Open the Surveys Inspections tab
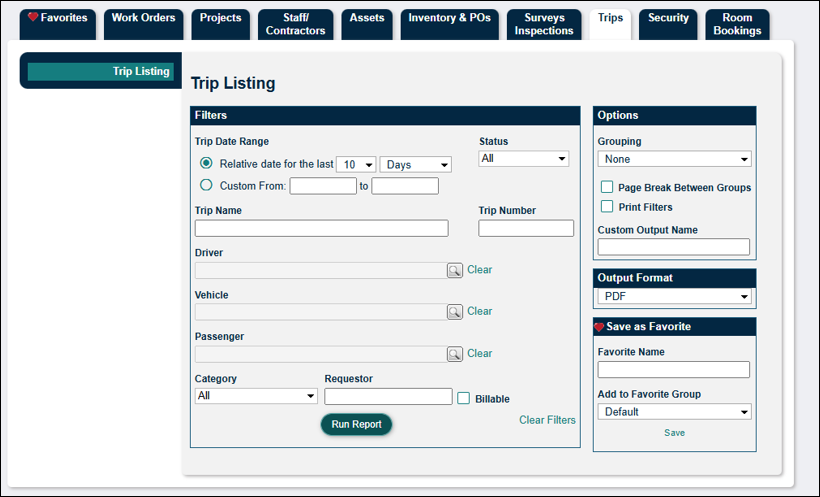Screen dimensions: 820x497 (544, 24)
